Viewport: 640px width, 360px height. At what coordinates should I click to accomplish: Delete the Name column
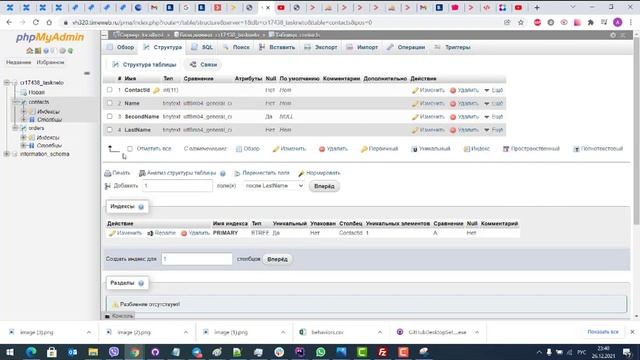point(464,103)
